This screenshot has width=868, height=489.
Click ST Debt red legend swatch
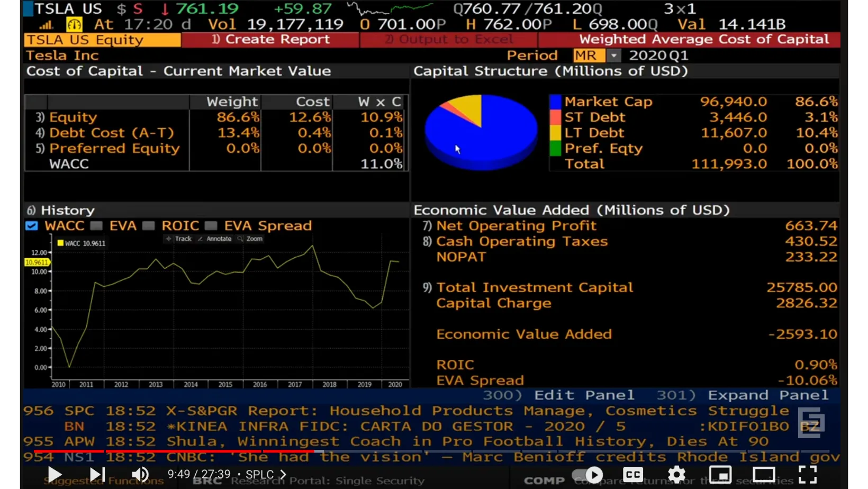click(555, 117)
